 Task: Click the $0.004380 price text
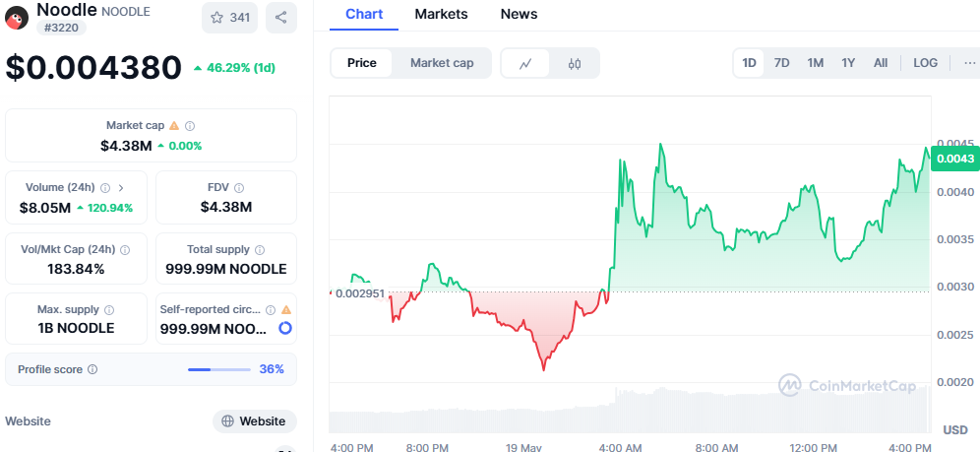[x=93, y=68]
